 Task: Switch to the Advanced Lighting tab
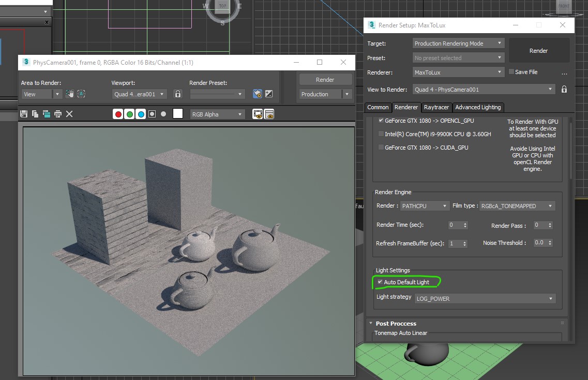click(478, 107)
